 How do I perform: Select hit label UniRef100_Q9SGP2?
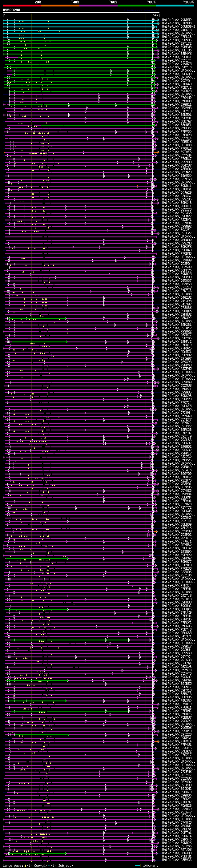pyautogui.click(x=177, y=721)
